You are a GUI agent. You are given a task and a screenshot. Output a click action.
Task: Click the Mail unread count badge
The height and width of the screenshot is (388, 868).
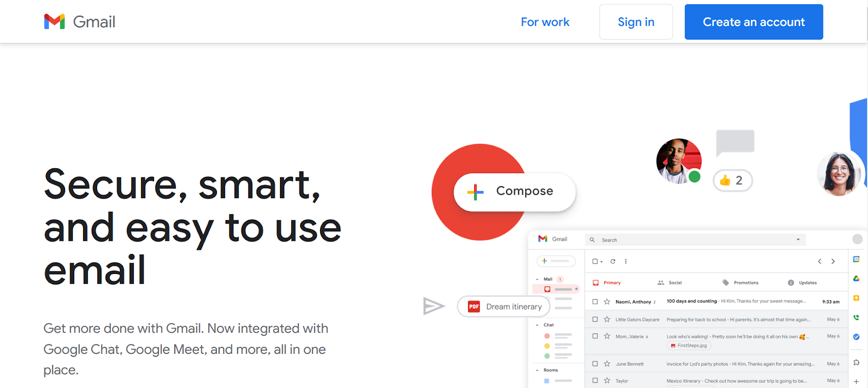pyautogui.click(x=560, y=279)
